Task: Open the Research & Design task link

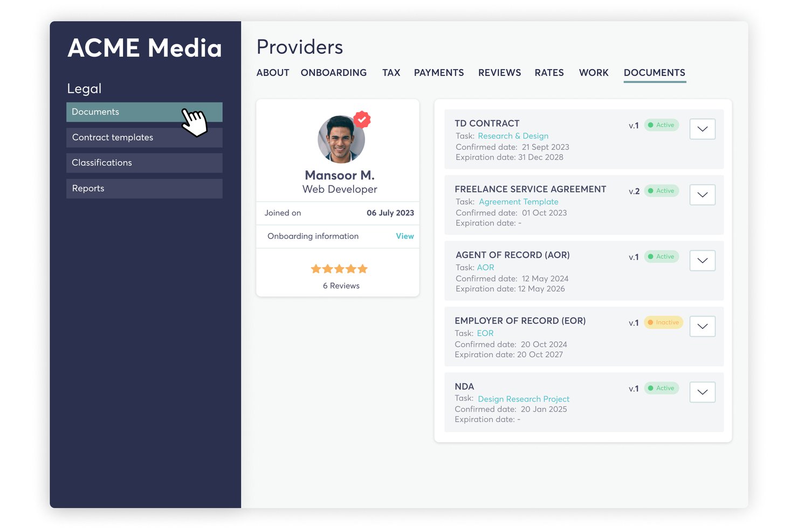Action: pos(513,136)
